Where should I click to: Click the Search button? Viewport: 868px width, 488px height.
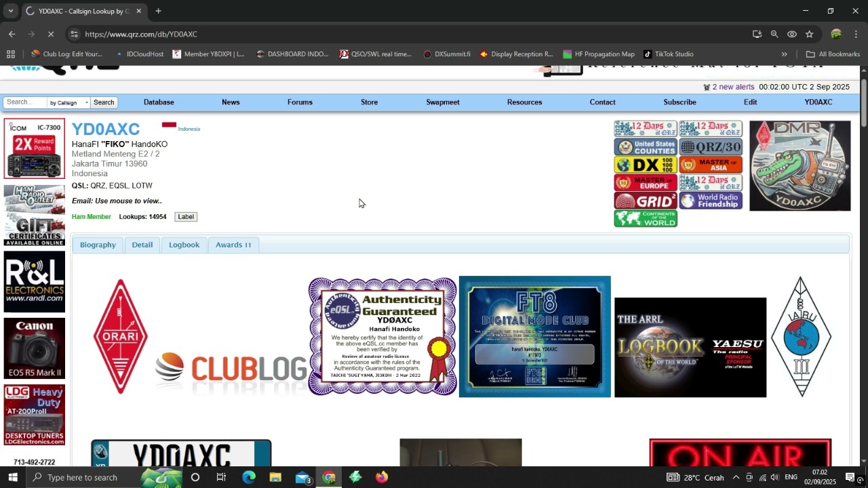pyautogui.click(x=104, y=102)
